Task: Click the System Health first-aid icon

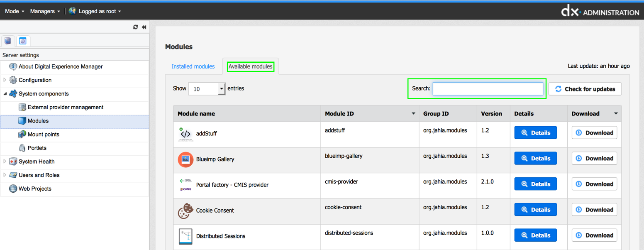Action: [x=13, y=162]
